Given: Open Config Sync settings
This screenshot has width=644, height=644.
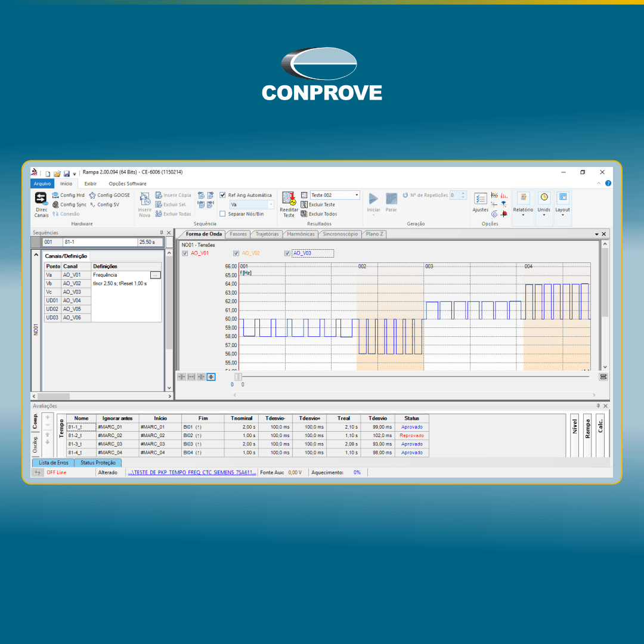Looking at the screenshot, I should [73, 205].
